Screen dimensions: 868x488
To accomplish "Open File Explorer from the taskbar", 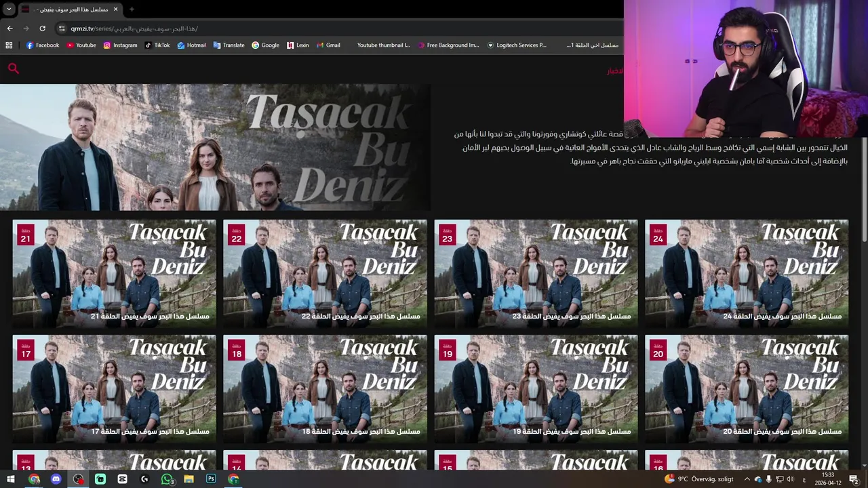I will [189, 479].
